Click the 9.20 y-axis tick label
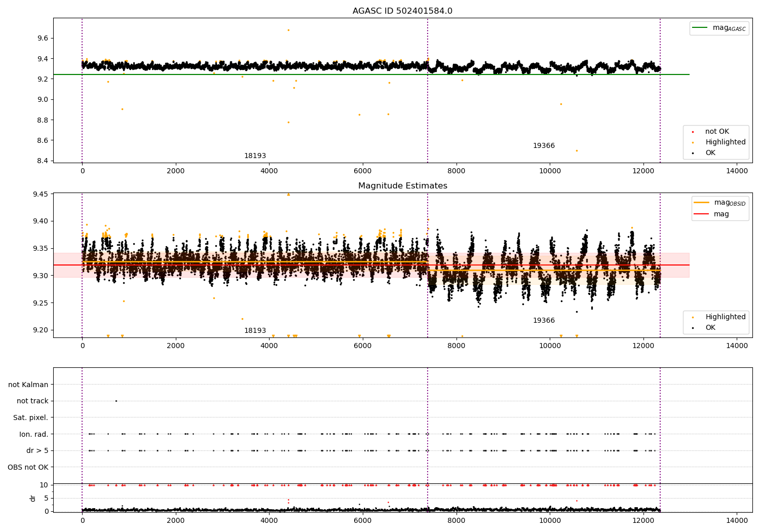 pyautogui.click(x=40, y=330)
